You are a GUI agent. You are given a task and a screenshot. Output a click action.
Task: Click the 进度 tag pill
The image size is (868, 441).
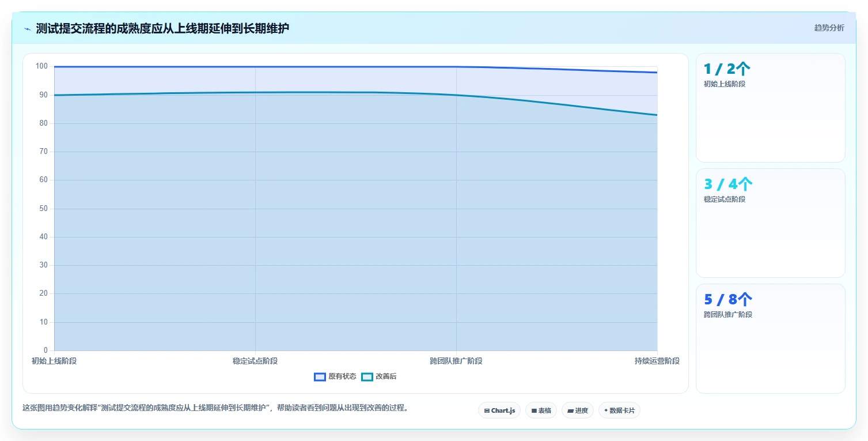coord(578,410)
